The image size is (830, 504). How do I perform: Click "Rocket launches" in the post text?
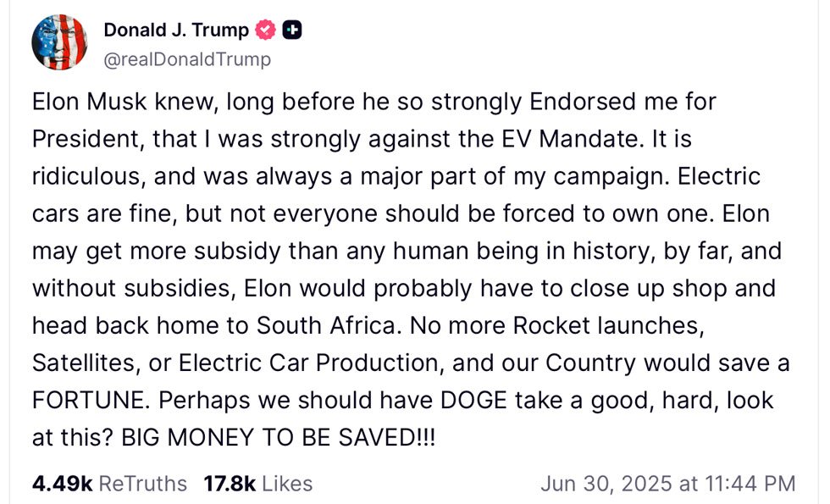tap(609, 325)
